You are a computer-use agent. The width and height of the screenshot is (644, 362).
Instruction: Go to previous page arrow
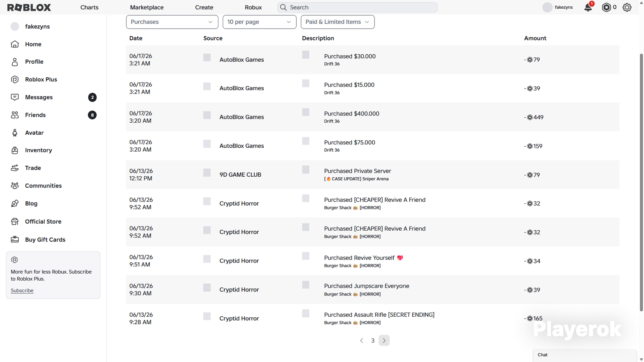pos(361,341)
